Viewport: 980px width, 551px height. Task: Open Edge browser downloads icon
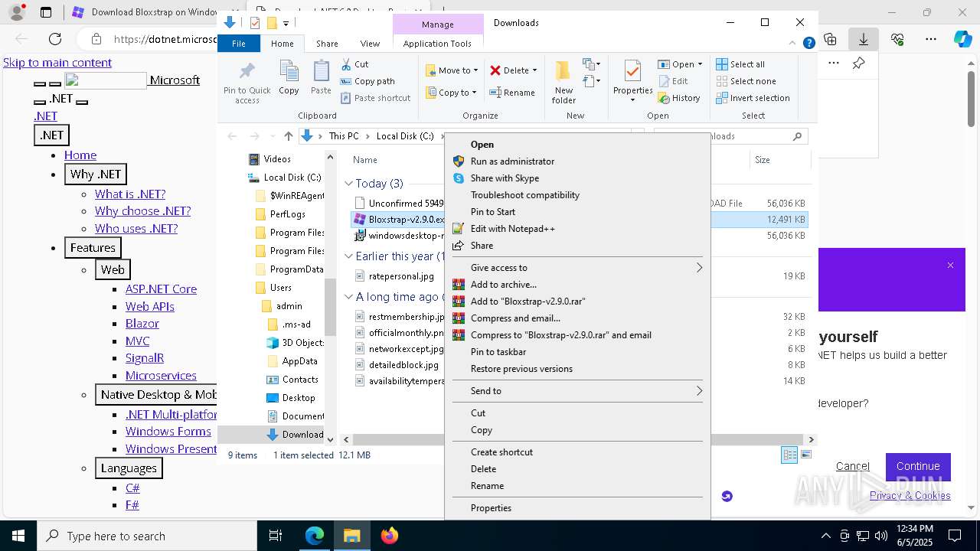[864, 39]
